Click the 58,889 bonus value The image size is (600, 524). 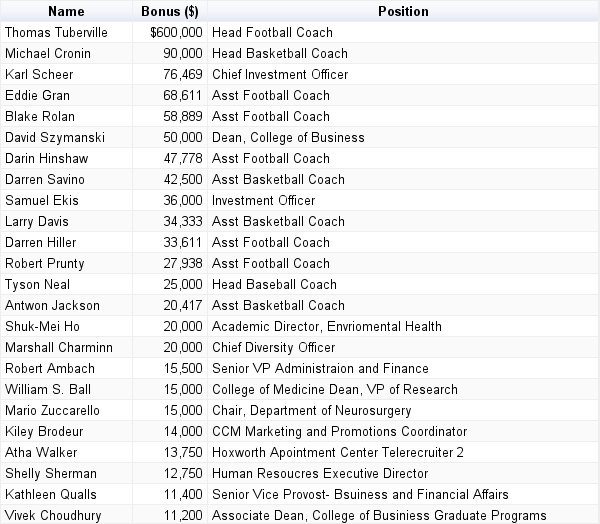click(184, 117)
